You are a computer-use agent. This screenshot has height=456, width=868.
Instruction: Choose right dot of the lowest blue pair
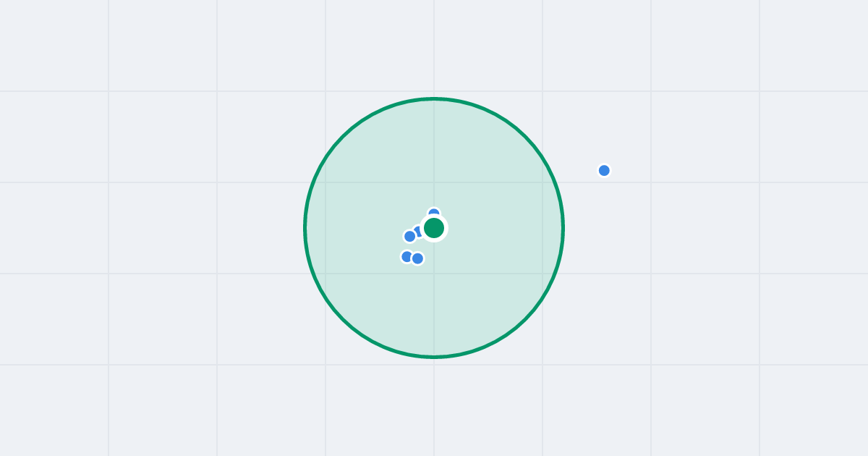tap(417, 258)
